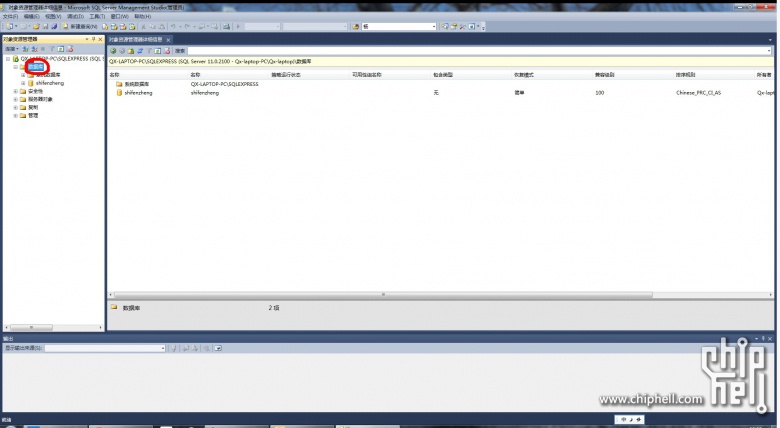Open the 帮助(H) menu

click(143, 16)
